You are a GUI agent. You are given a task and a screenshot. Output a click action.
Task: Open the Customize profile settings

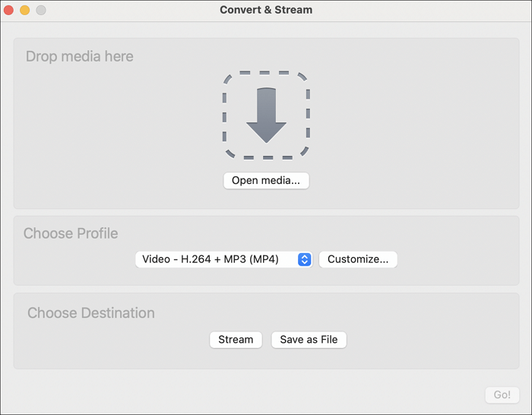[358, 259]
